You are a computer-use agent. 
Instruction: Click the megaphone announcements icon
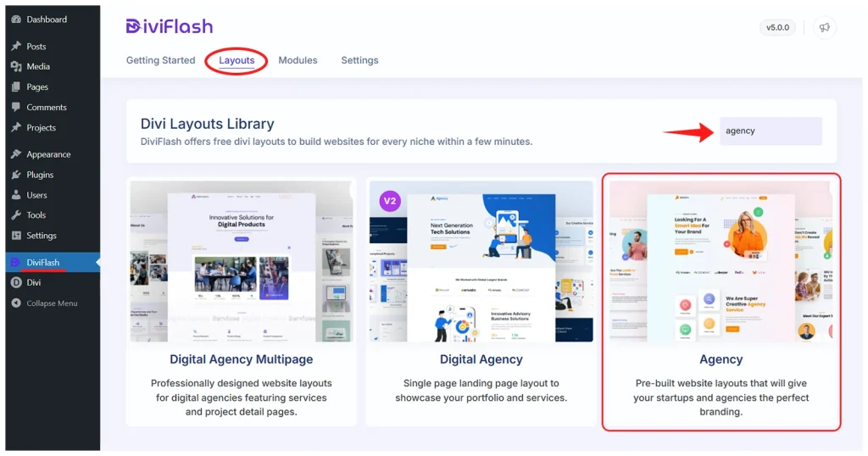point(824,27)
